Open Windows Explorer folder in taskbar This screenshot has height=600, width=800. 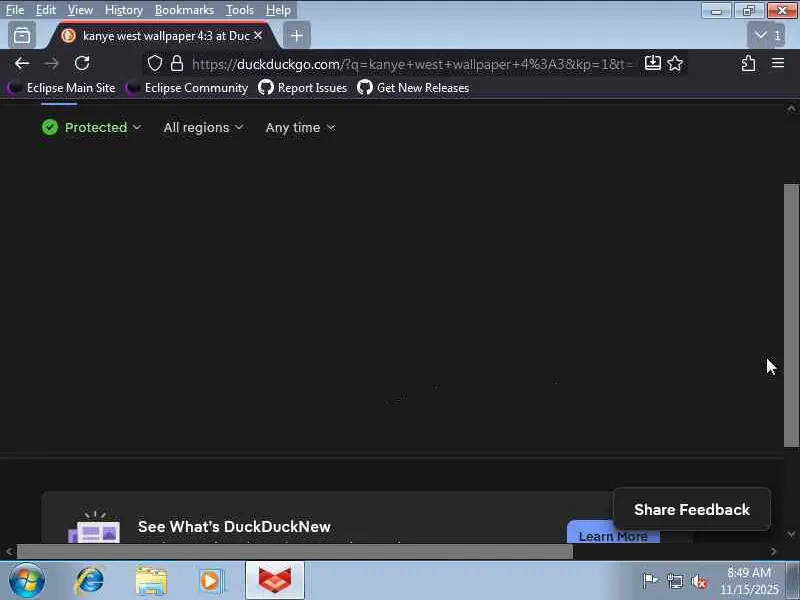coord(151,581)
